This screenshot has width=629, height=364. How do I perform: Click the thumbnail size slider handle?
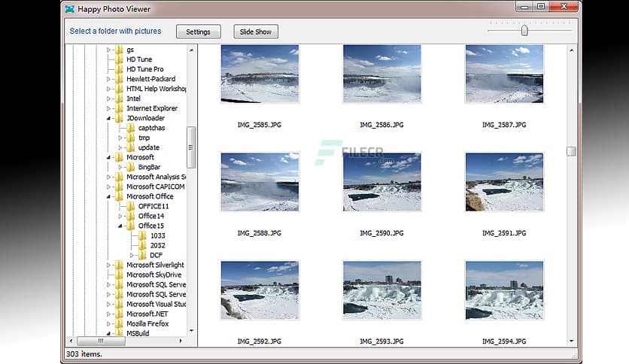tap(524, 30)
